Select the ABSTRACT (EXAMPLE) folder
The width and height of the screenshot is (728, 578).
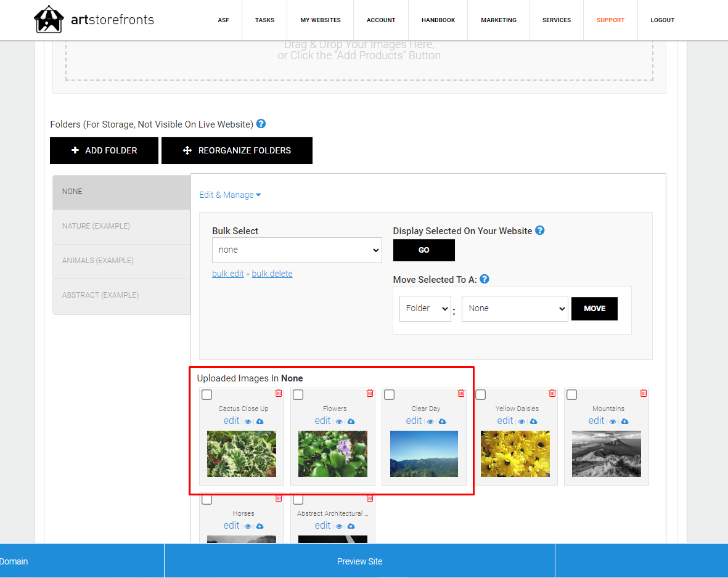(x=121, y=296)
